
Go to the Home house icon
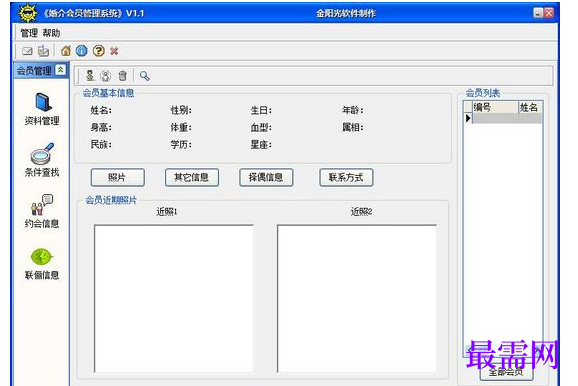pos(66,51)
